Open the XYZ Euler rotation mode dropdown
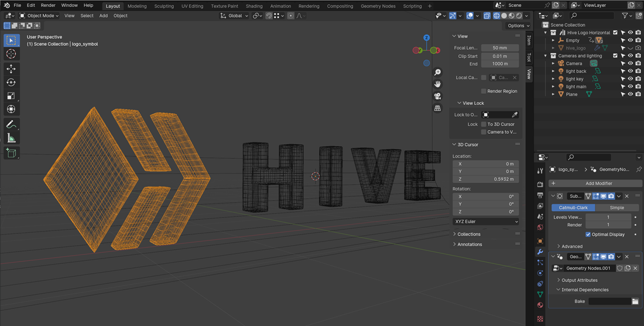 [485, 222]
